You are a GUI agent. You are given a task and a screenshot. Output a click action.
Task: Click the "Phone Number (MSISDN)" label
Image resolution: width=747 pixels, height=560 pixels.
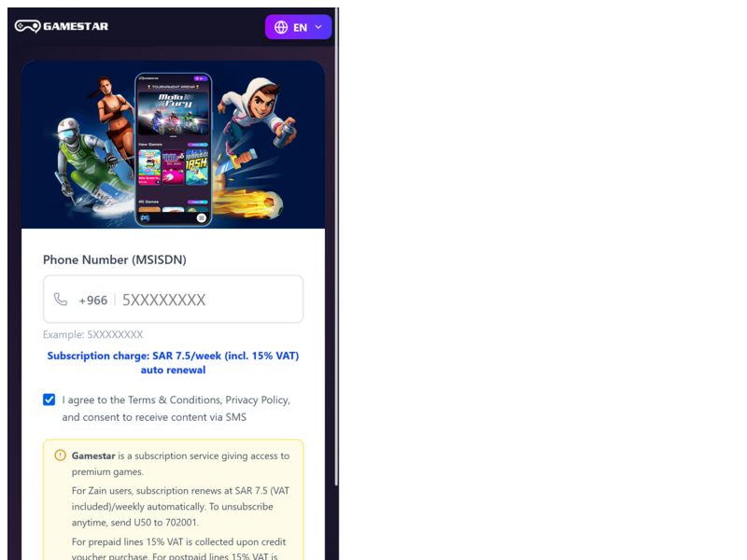114,259
